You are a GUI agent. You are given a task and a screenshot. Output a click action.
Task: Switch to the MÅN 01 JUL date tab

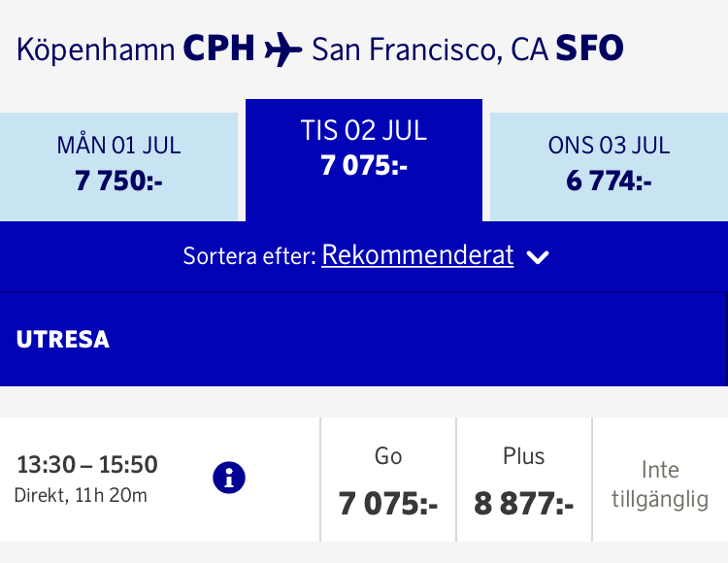click(x=118, y=165)
